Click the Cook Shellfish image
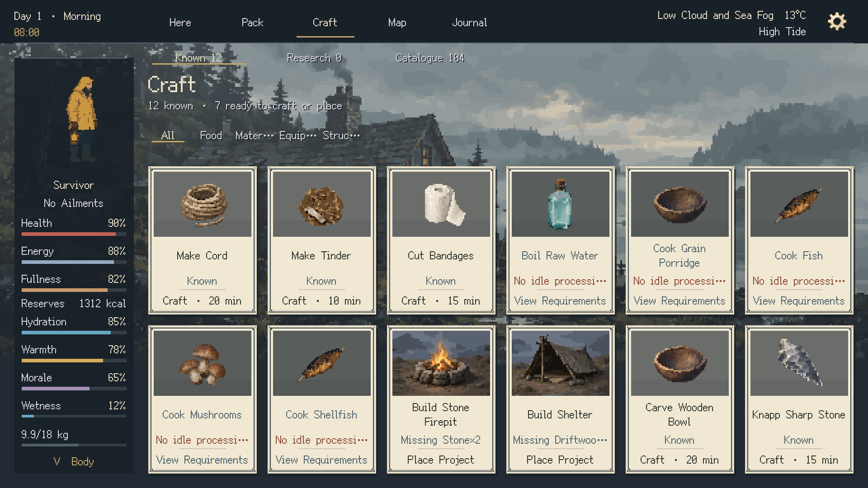The image size is (868, 488). click(322, 363)
